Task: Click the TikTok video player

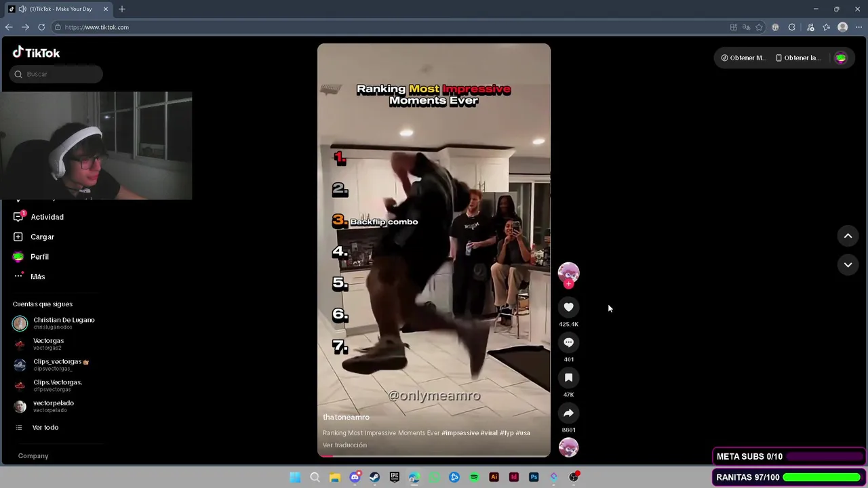Action: (434, 250)
